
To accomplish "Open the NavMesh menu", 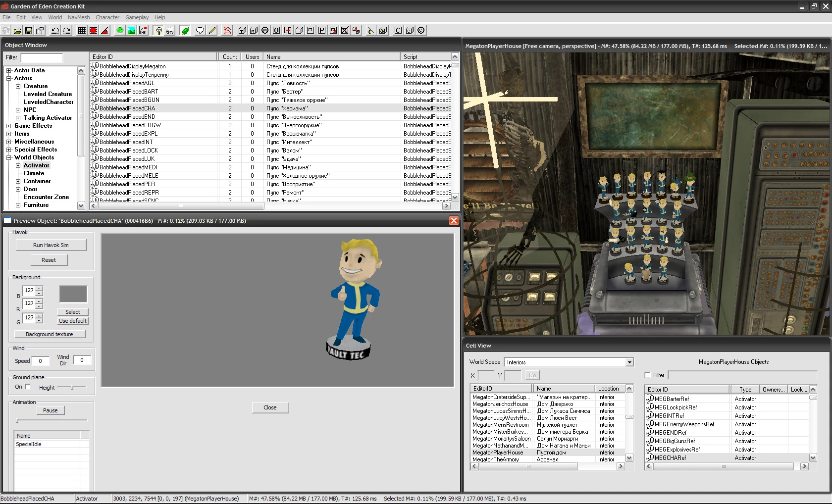I will coord(79,17).
